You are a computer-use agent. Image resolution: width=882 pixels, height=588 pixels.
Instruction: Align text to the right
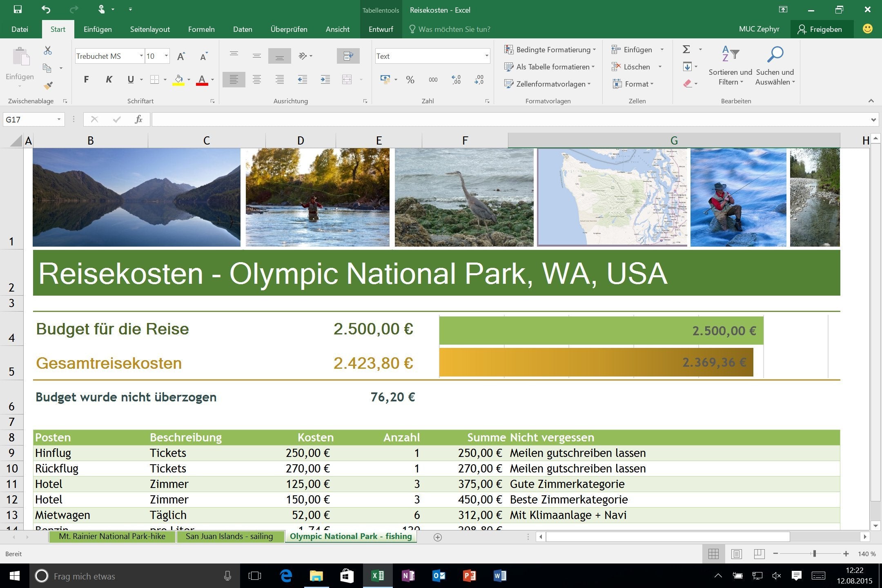click(280, 80)
